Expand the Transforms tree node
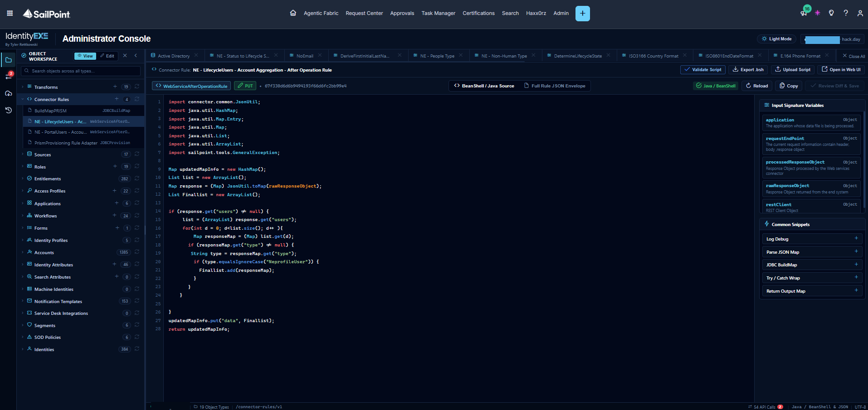 tap(23, 87)
